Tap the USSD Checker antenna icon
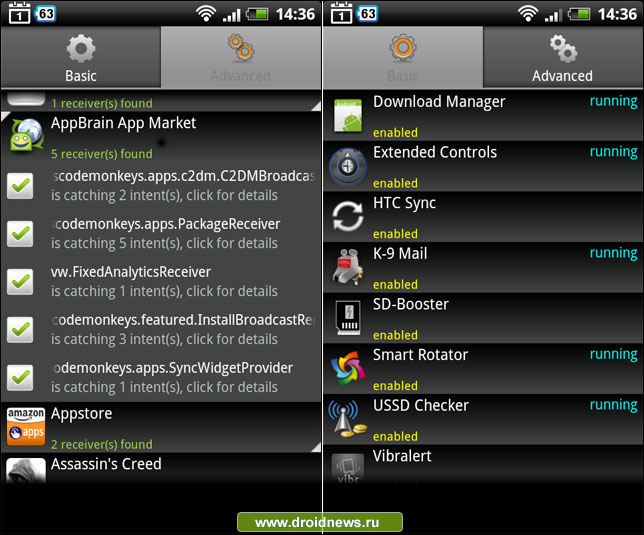This screenshot has height=535, width=644. click(x=348, y=418)
